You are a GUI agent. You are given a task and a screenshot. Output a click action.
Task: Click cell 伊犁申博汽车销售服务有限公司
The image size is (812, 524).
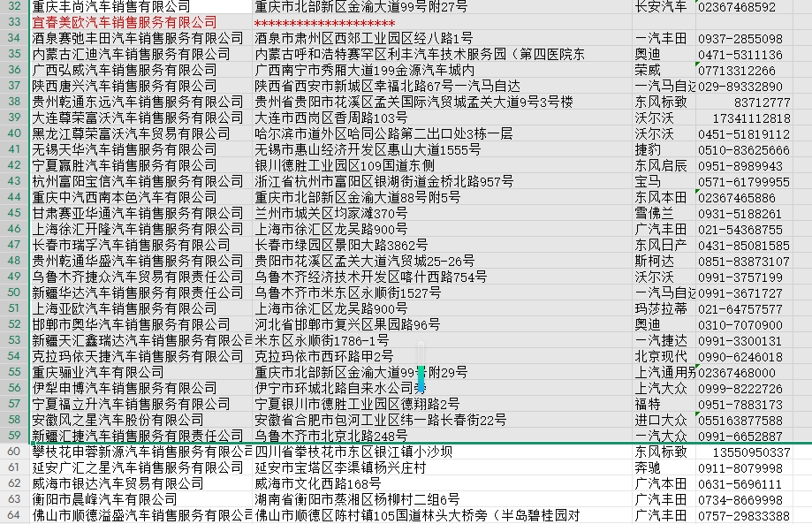pyautogui.click(x=140, y=388)
